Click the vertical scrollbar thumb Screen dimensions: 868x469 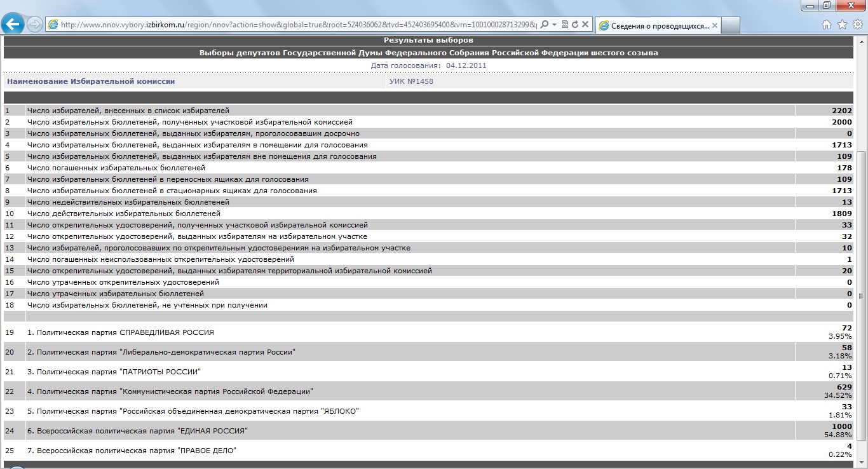(862, 296)
